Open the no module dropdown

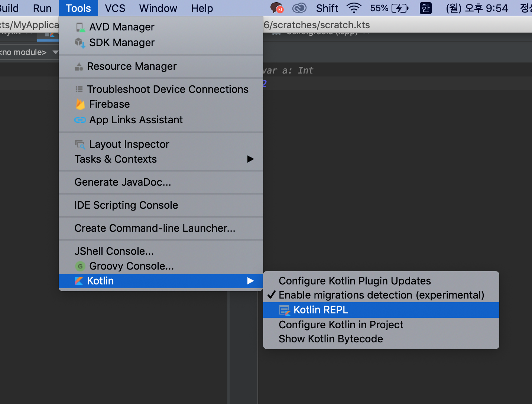(x=29, y=52)
